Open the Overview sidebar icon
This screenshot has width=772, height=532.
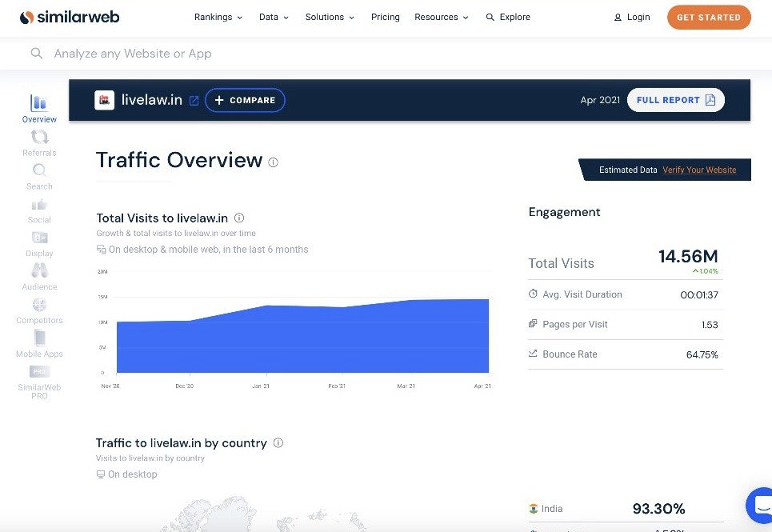pos(39,103)
